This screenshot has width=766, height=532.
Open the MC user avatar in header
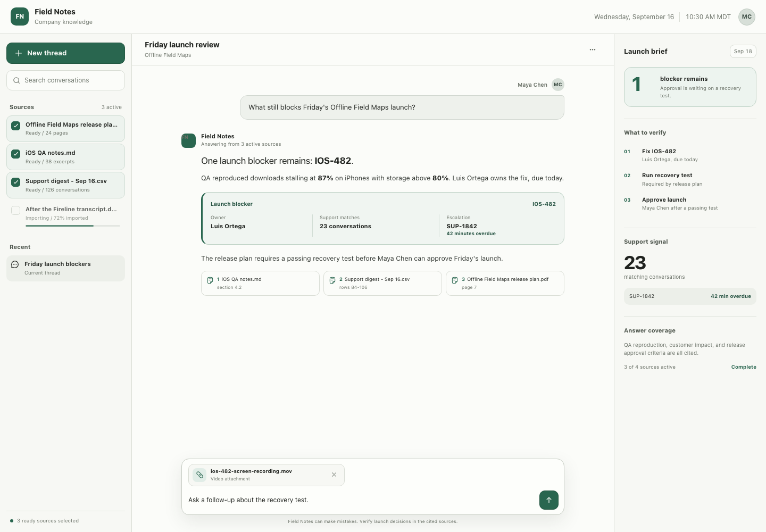747,16
